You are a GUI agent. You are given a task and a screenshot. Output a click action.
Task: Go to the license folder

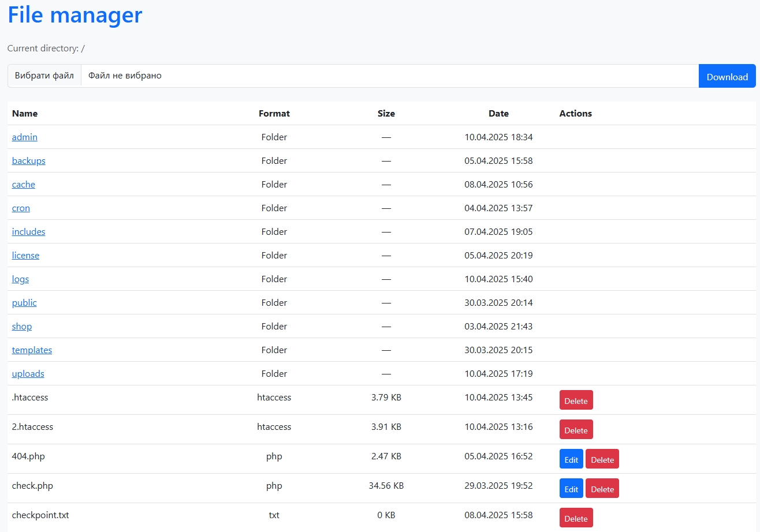click(25, 256)
